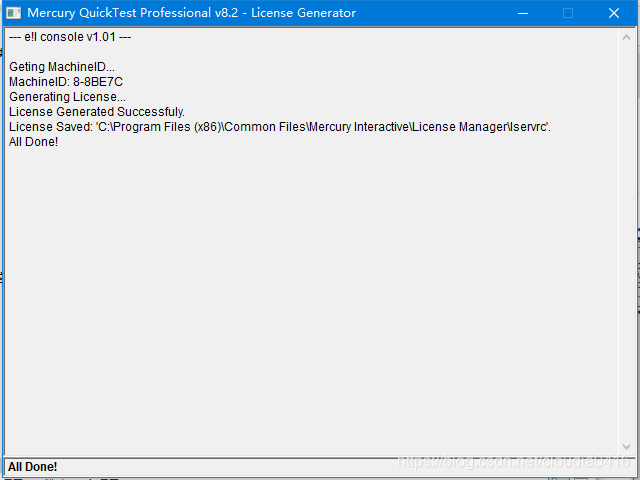Click the 'e!l console v1.01' header line
The width and height of the screenshot is (640, 480).
[x=70, y=37]
